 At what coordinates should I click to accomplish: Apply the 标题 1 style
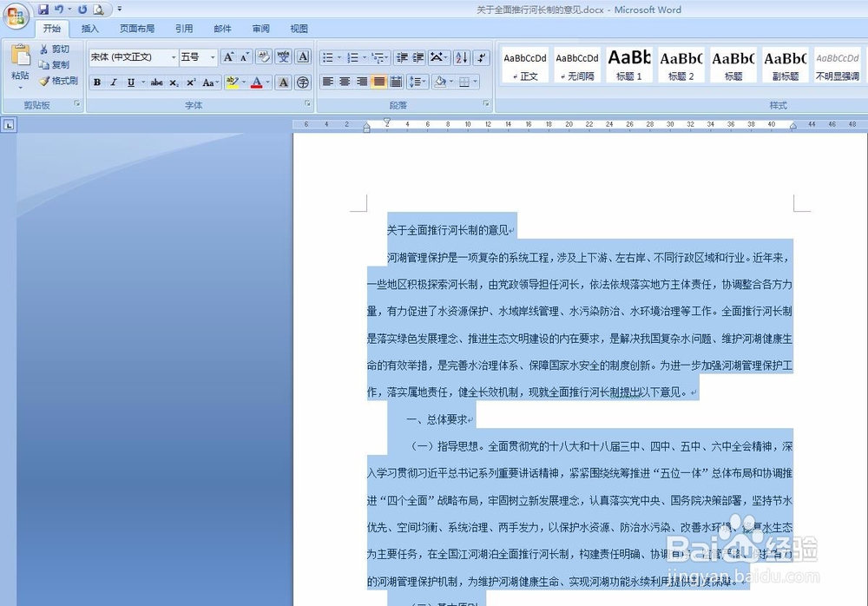[629, 65]
